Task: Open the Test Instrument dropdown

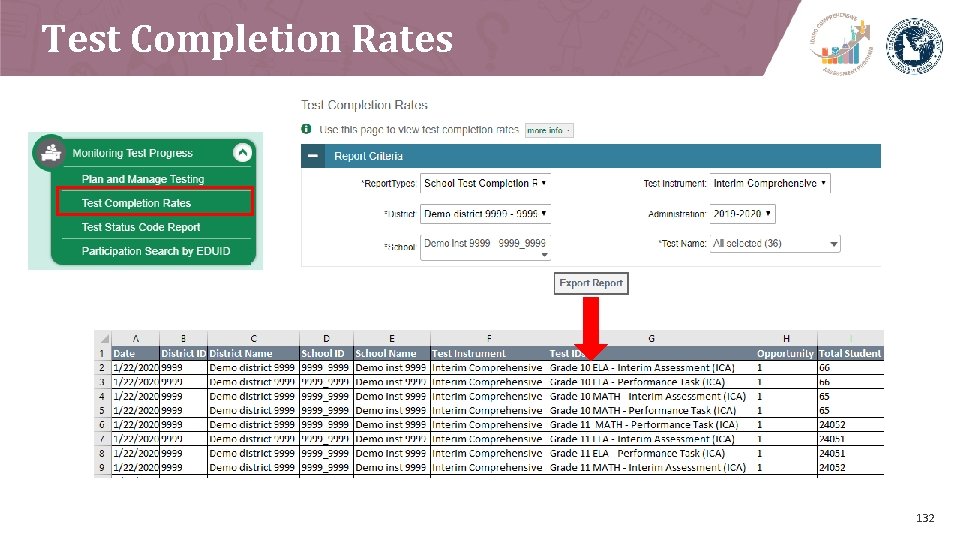Action: [770, 183]
